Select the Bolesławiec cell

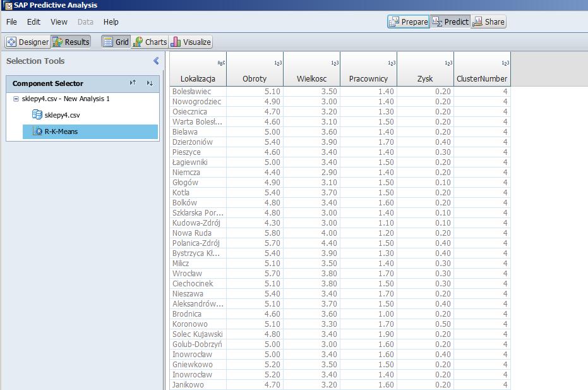pos(198,91)
